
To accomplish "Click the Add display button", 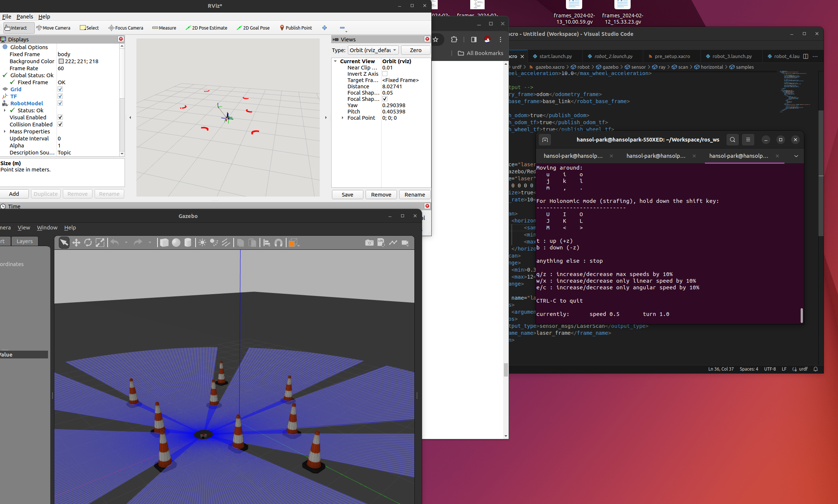I will 14,194.
